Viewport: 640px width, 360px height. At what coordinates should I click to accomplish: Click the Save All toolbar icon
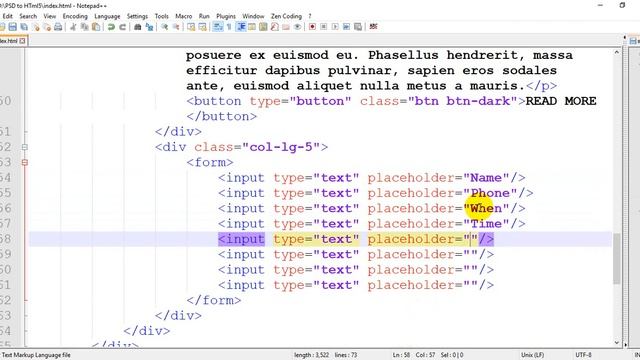point(24,27)
